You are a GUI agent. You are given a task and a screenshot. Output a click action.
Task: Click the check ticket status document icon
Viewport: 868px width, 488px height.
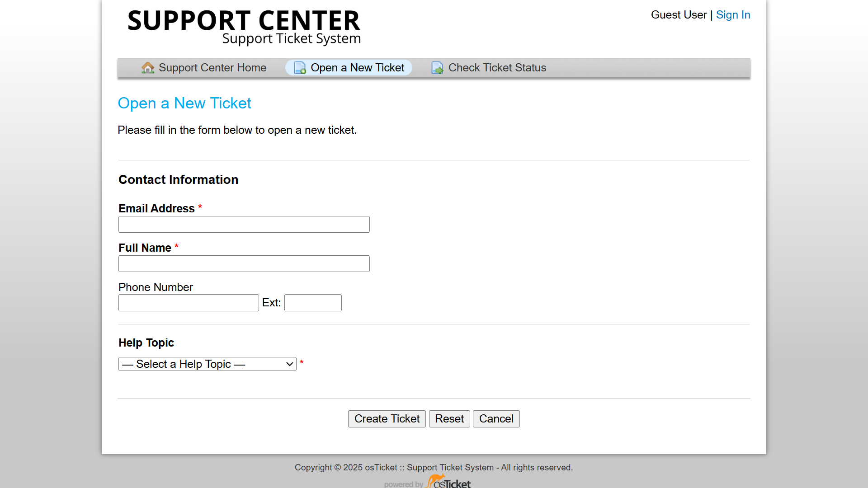[x=438, y=68]
